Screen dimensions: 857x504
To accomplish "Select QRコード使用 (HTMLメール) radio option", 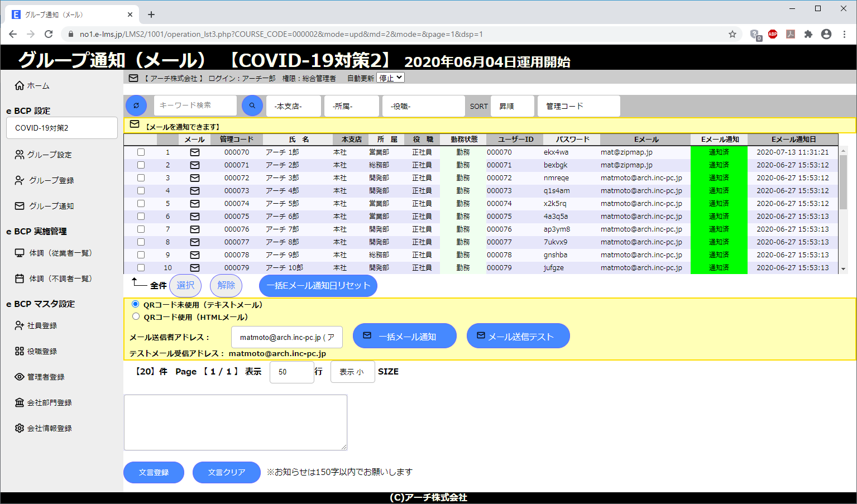I will [x=136, y=316].
